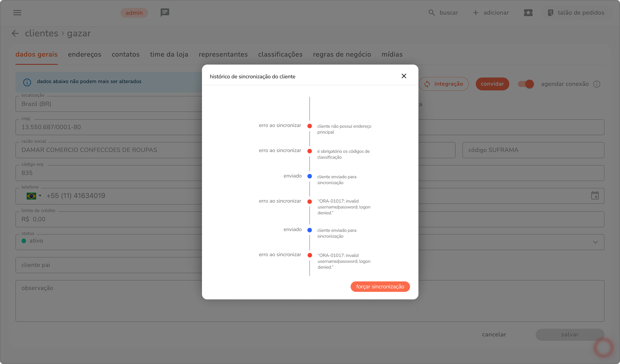This screenshot has width=620, height=364.
Task: Switch to the endereços tab
Action: point(85,54)
